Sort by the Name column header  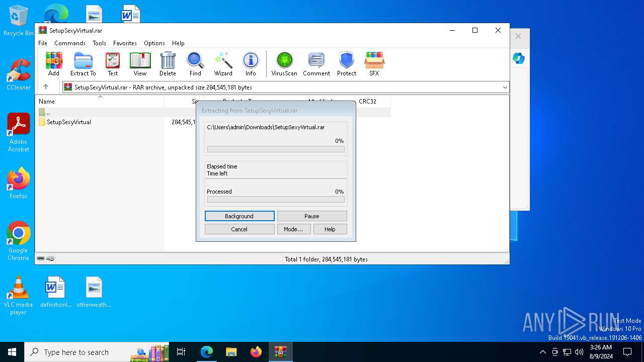100,102
